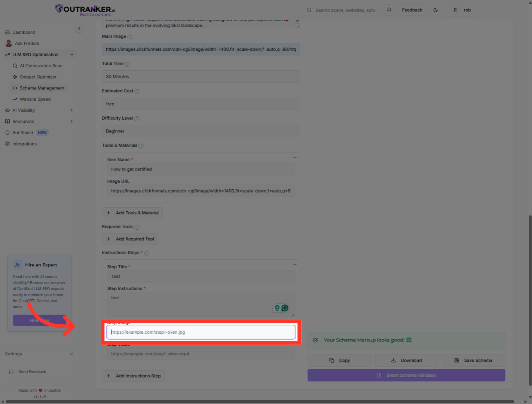Image resolution: width=532 pixels, height=404 pixels.
Task: Collapse the sidebar with the chevron
Action: (x=79, y=28)
